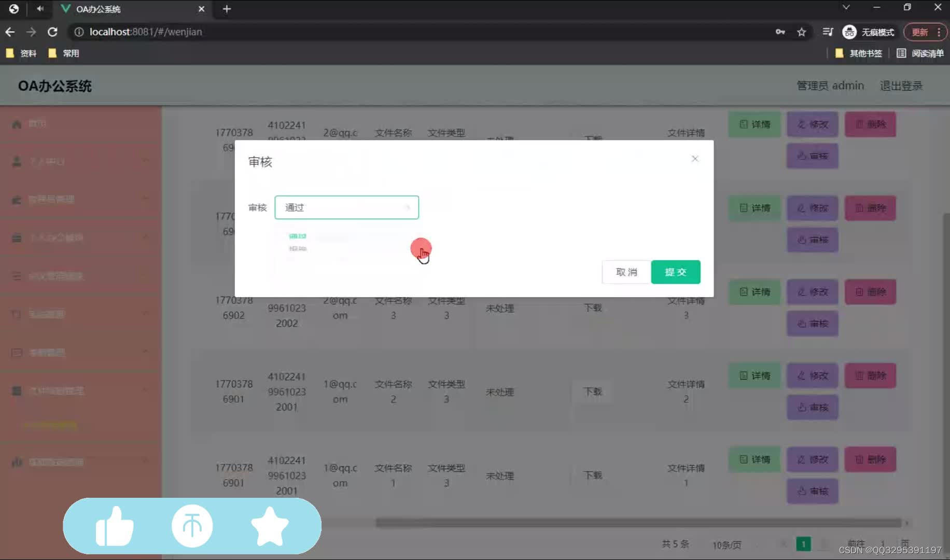Image resolution: width=950 pixels, height=560 pixels.
Task: Open 详情 for the row with 文件名称 2
Action: pos(755,375)
